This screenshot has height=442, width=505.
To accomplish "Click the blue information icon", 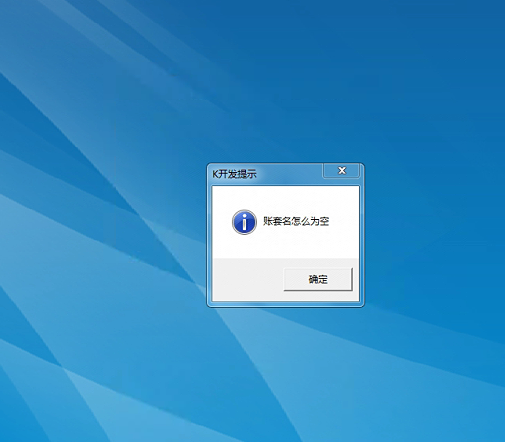I will point(244,222).
